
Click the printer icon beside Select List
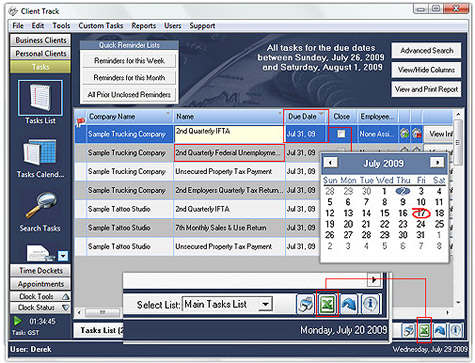[305, 304]
